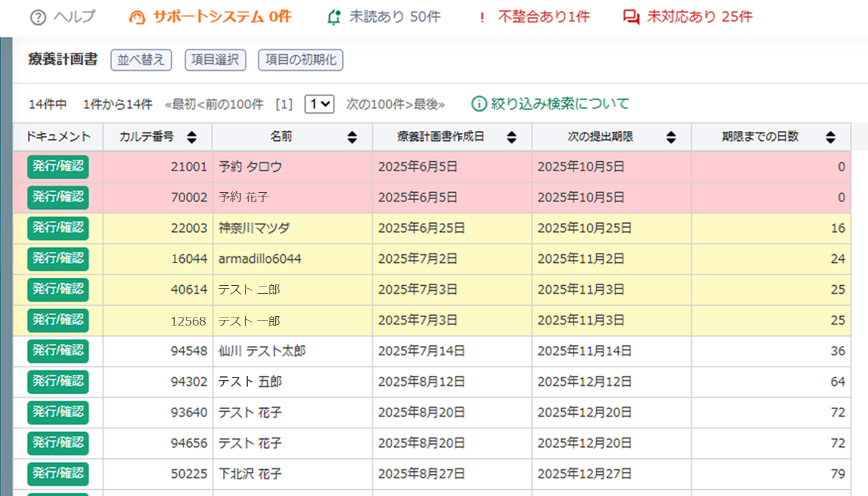Go to 次の100件 page link
The image size is (868, 496).
point(376,105)
